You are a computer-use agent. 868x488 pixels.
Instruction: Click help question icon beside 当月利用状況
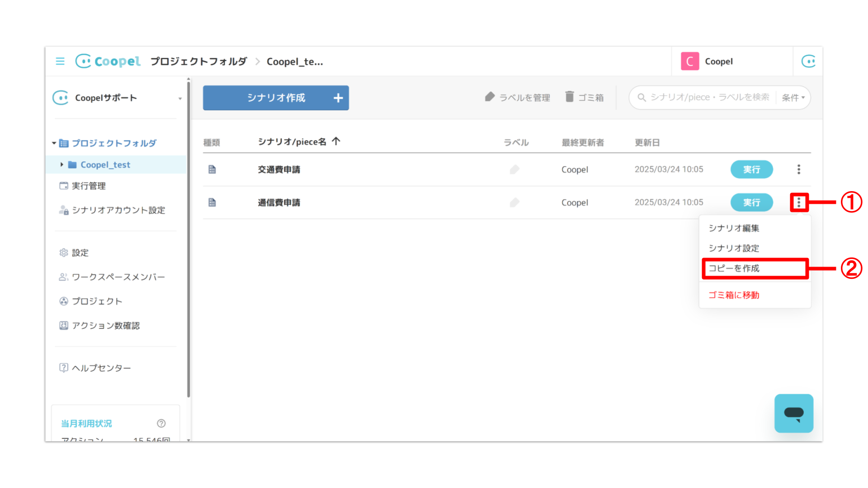161,423
